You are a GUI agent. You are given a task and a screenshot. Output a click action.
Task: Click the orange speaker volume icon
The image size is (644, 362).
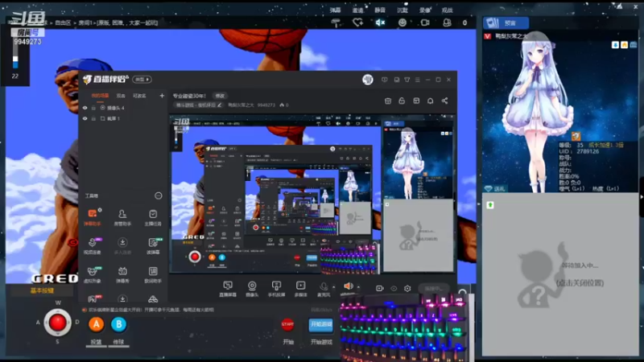[349, 286]
